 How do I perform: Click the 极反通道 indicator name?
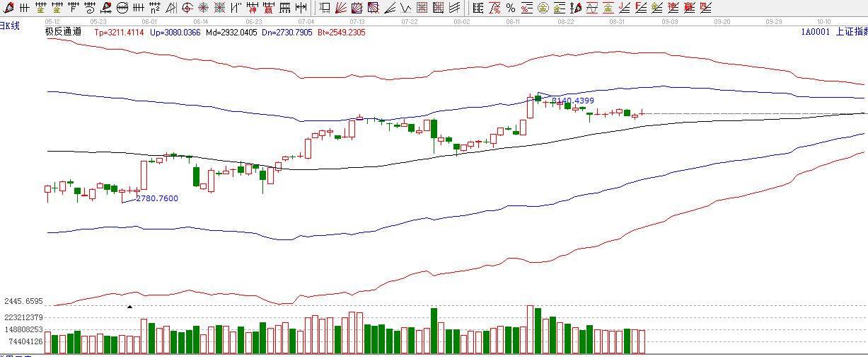click(63, 33)
